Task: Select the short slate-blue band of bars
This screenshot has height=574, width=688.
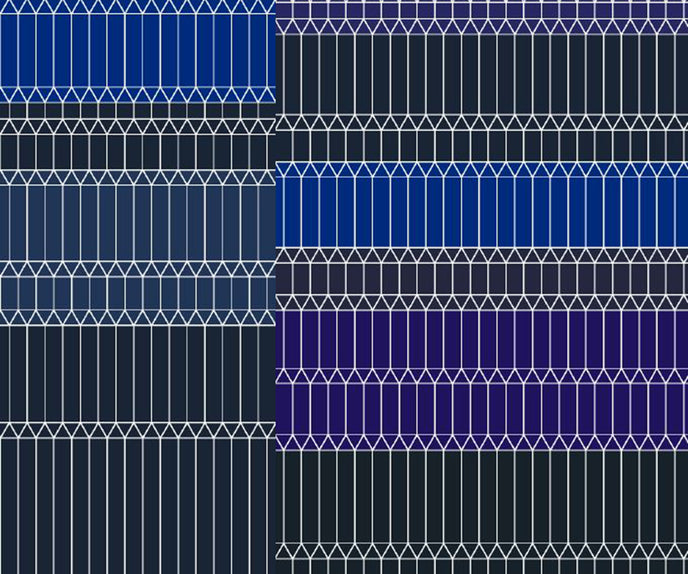Action: [x=138, y=293]
